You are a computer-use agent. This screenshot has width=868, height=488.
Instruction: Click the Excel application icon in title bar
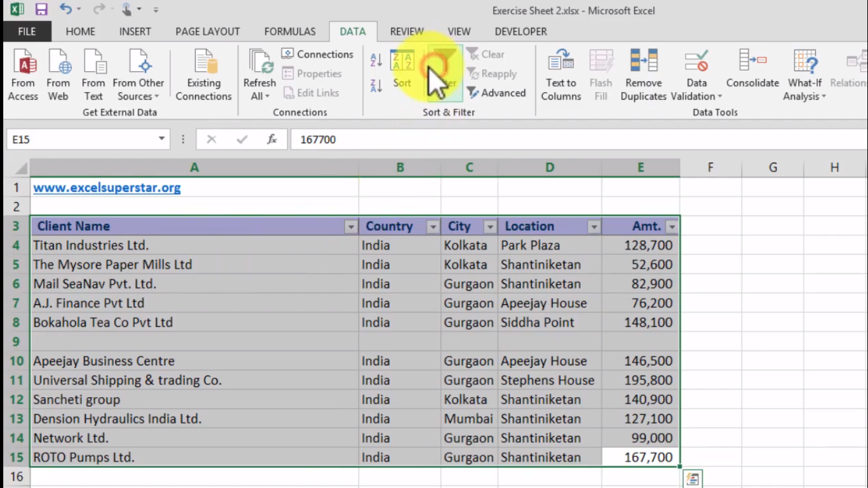coord(17,10)
